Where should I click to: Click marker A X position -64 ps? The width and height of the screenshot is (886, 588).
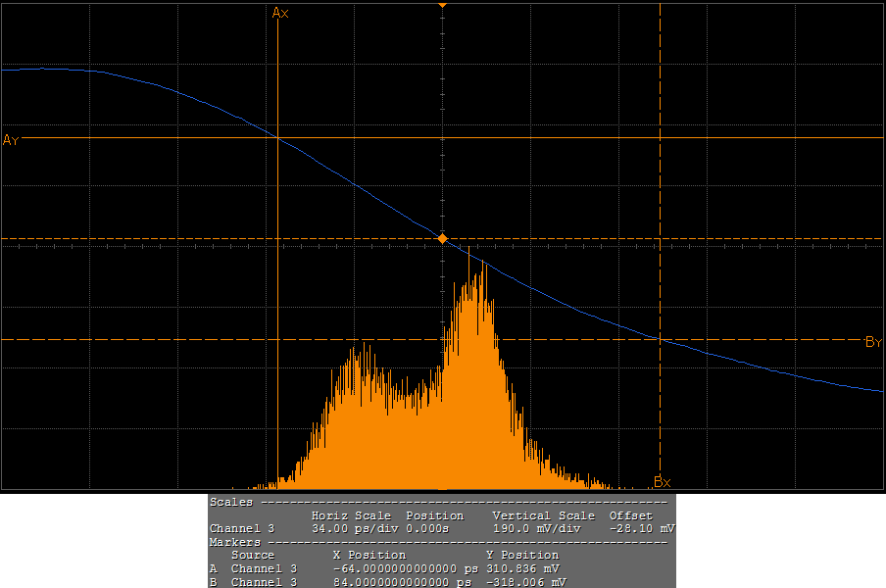pyautogui.click(x=405, y=568)
